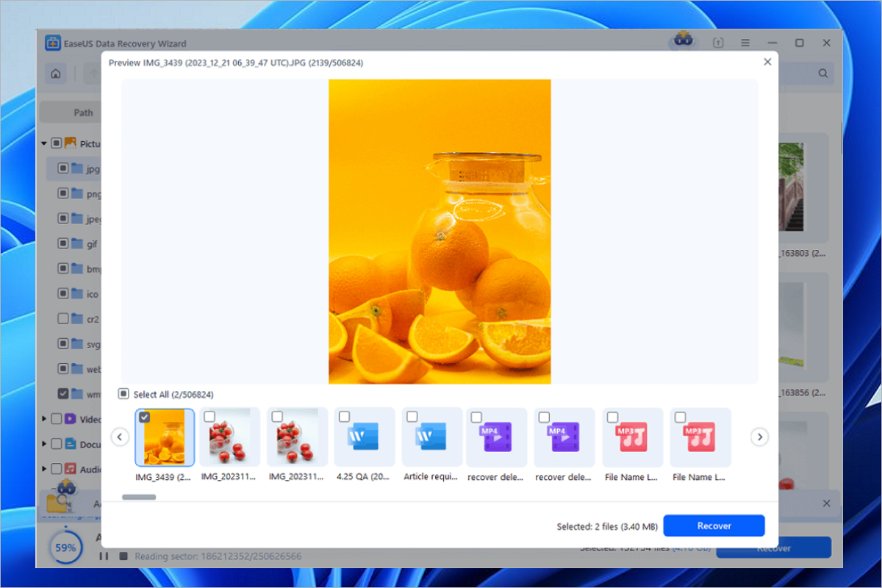Check the Audio category checkbox
Screen dimensions: 882x588
pyautogui.click(x=57, y=468)
